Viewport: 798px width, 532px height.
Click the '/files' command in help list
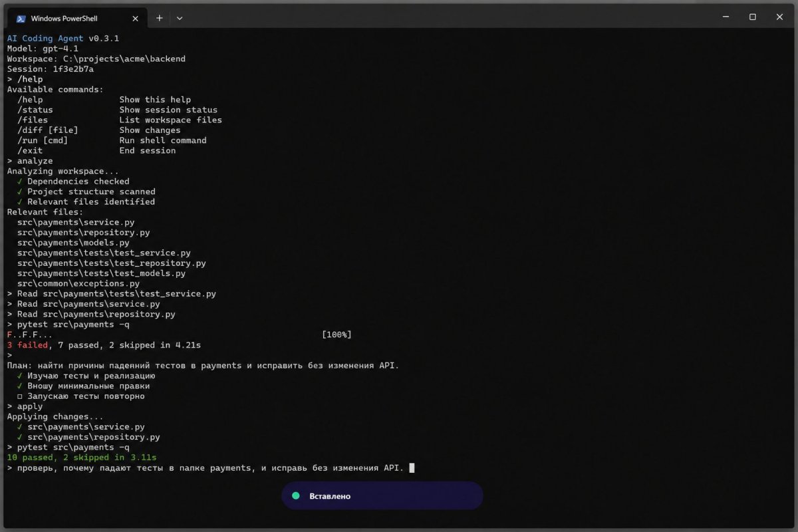click(x=33, y=120)
